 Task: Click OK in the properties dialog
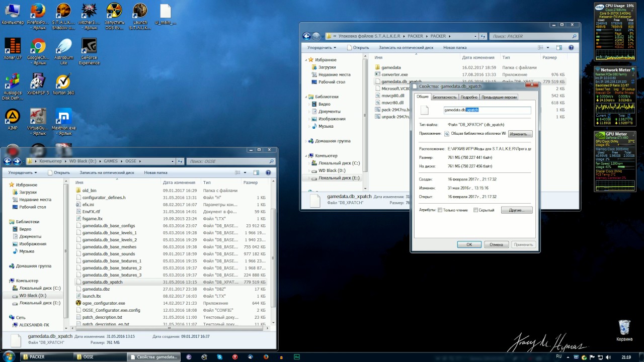click(x=469, y=244)
